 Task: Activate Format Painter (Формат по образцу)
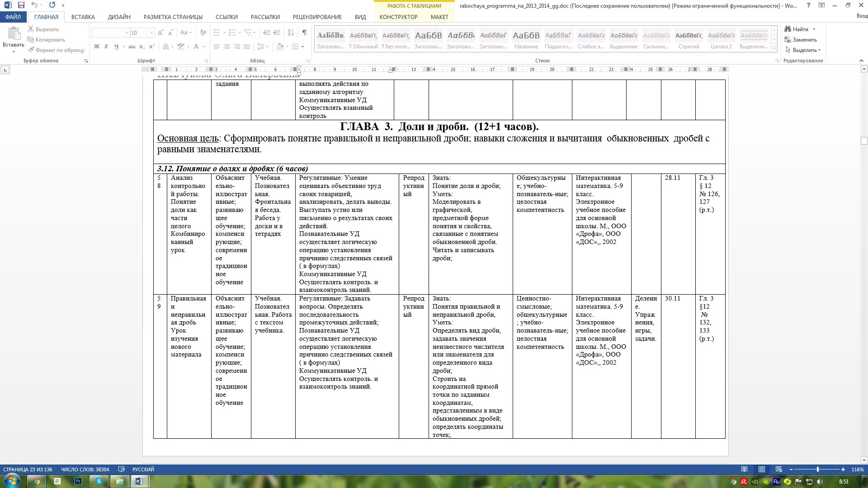[x=56, y=50]
